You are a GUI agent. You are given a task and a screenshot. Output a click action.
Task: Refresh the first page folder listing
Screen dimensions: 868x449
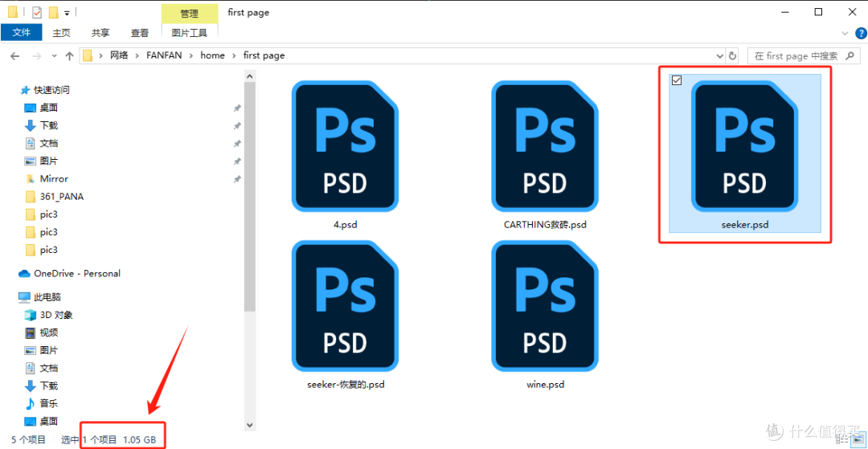point(733,56)
